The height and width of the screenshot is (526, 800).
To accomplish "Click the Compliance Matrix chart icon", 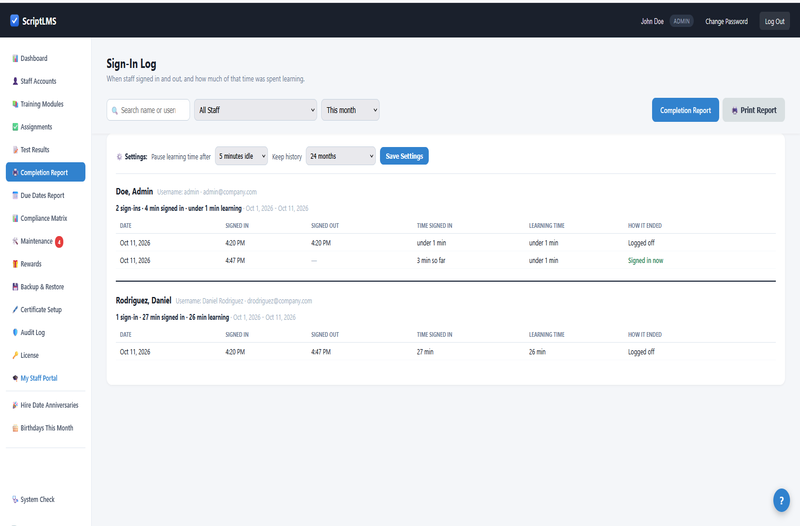I will pyautogui.click(x=15, y=218).
